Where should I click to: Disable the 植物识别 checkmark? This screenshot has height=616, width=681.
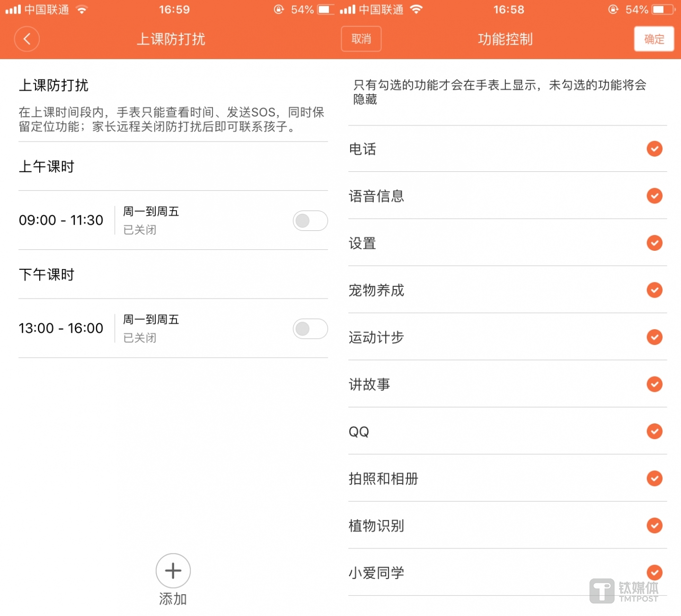[x=654, y=526]
